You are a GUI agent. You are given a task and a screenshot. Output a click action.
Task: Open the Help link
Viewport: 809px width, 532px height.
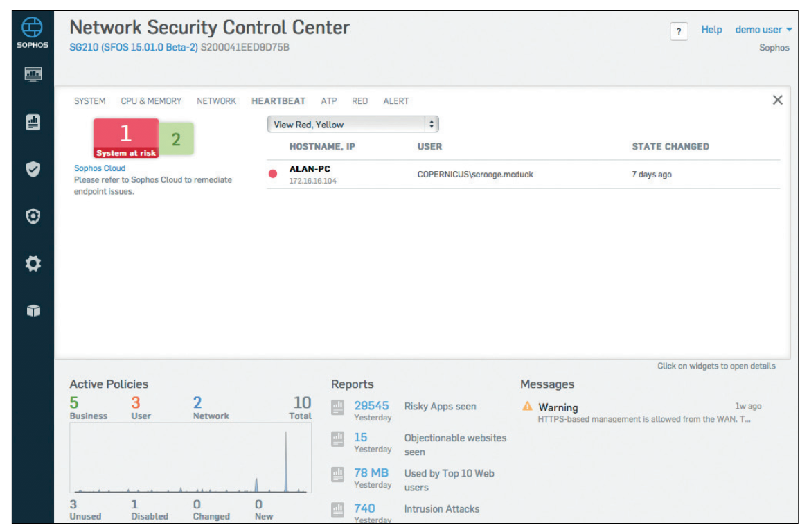tap(711, 30)
